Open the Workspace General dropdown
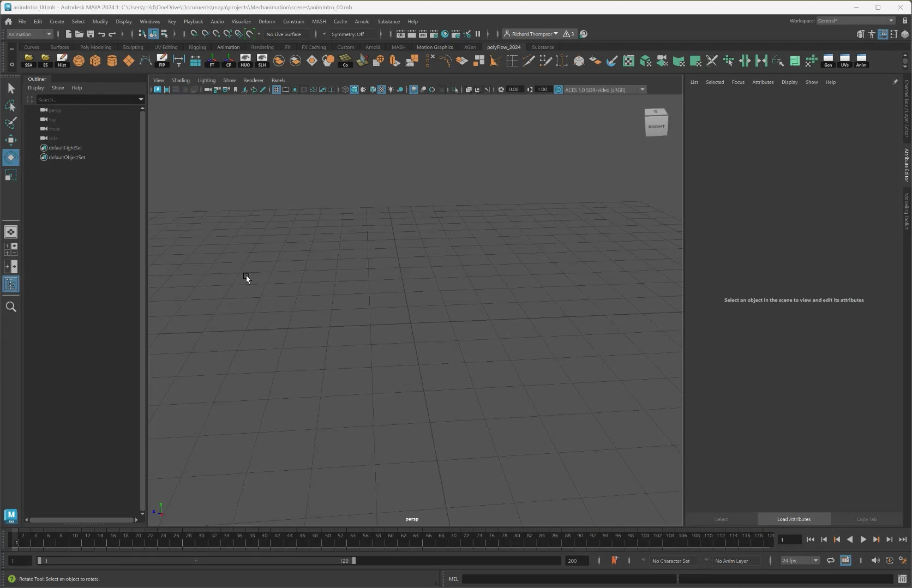912x588 pixels. 856,21
